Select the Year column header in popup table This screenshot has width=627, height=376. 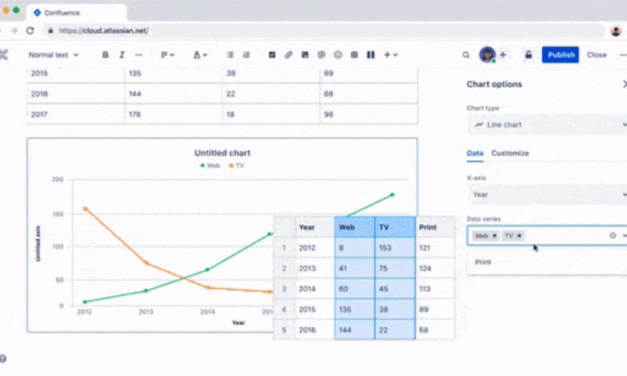pyautogui.click(x=315, y=227)
